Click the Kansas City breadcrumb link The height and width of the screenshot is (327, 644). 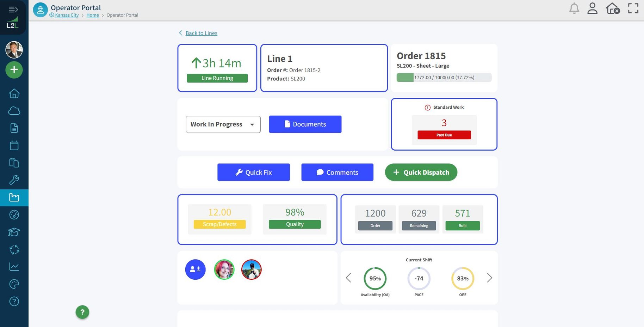point(67,15)
